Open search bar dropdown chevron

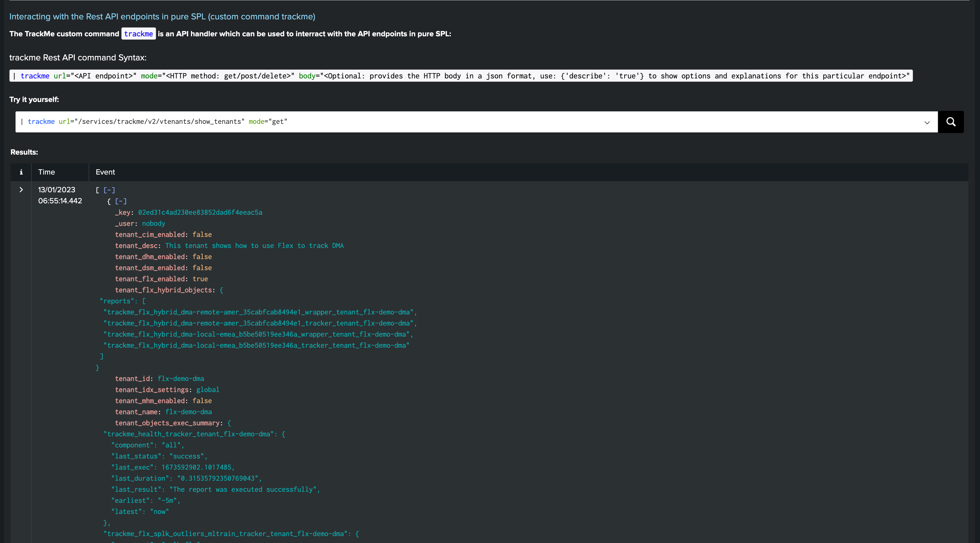[x=927, y=122]
